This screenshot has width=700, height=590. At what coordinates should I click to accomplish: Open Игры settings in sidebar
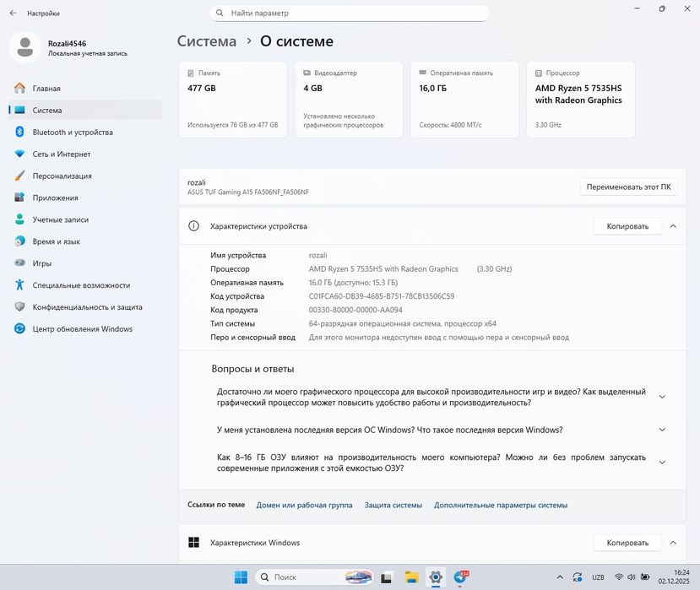pyautogui.click(x=84, y=263)
